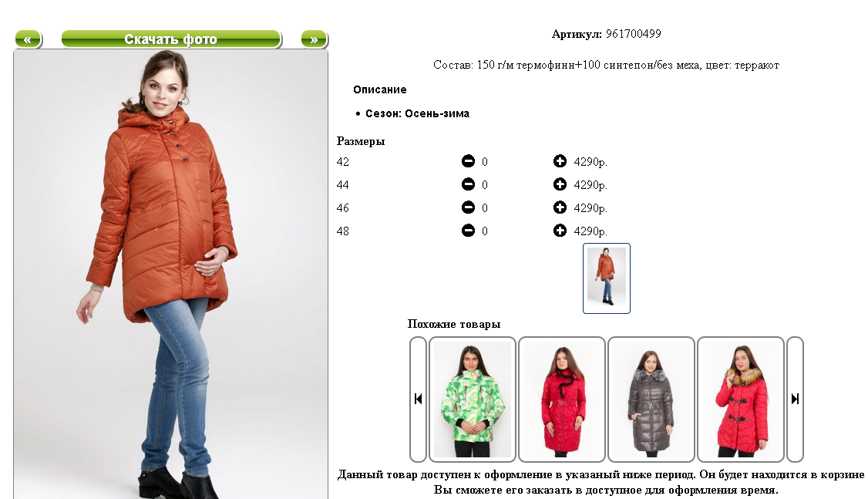Decrease quantity for size 48
Viewport: 868px width, 499px height.
click(468, 231)
